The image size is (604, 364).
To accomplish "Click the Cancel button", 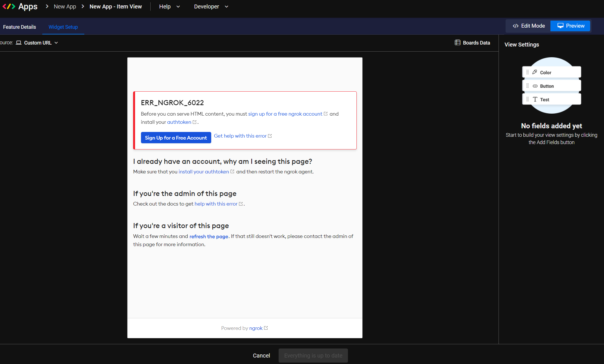I will [x=261, y=356].
